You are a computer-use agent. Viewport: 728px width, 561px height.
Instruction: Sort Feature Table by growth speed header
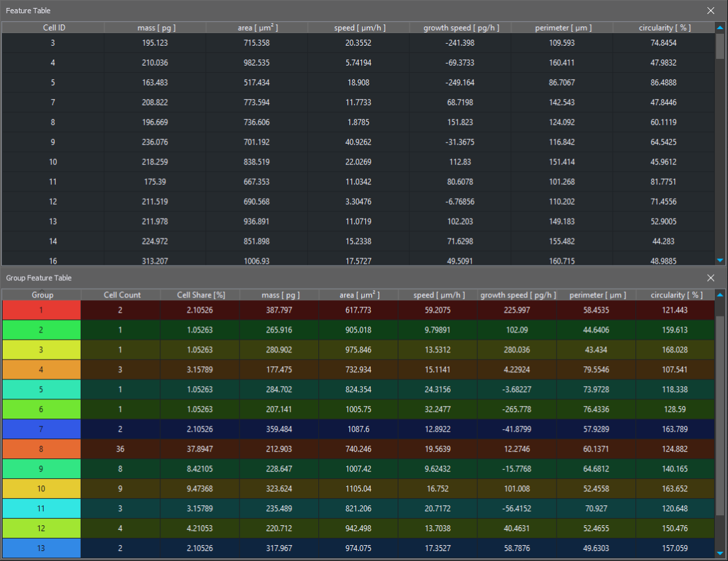[x=461, y=28]
